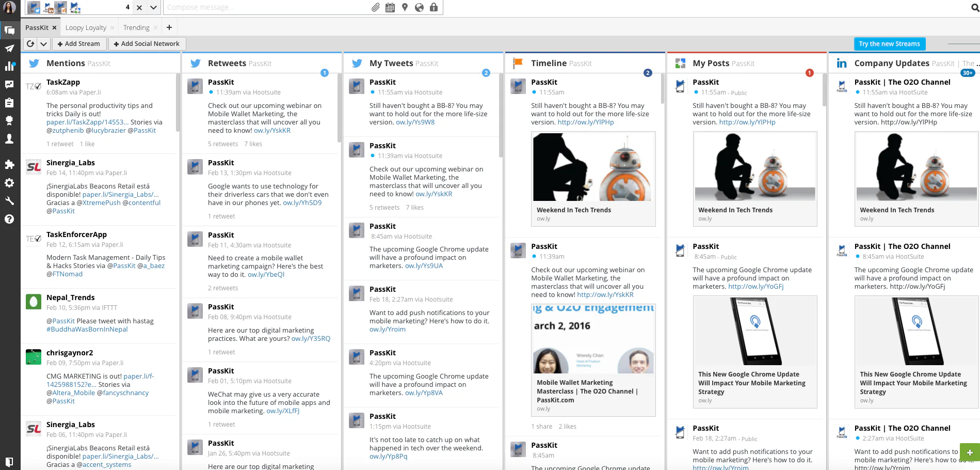The height and width of the screenshot is (470, 980).
Task: Select the Twitter PassKit profile avatar
Action: (34, 8)
